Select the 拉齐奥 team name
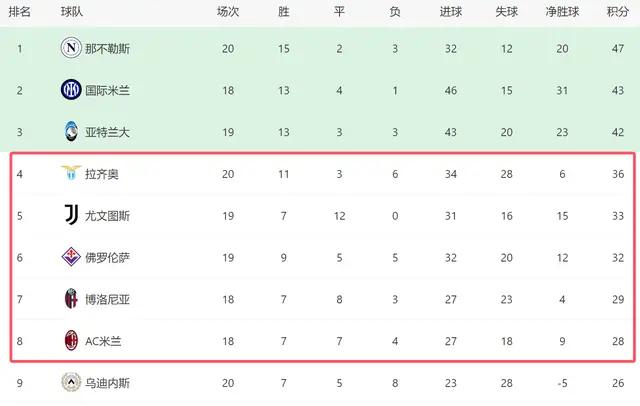 tap(103, 174)
